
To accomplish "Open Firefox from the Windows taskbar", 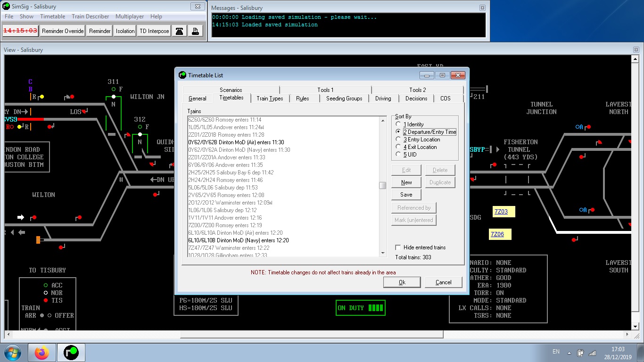I will pyautogui.click(x=42, y=353).
